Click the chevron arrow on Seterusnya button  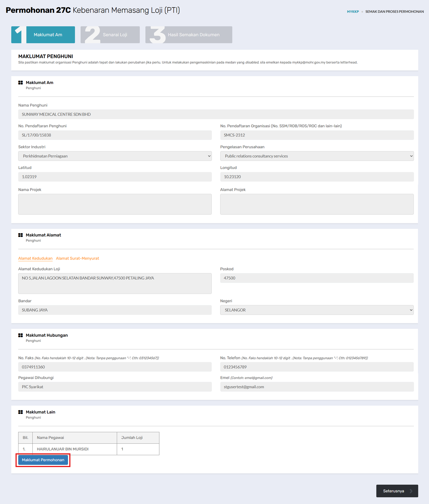[x=411, y=491]
